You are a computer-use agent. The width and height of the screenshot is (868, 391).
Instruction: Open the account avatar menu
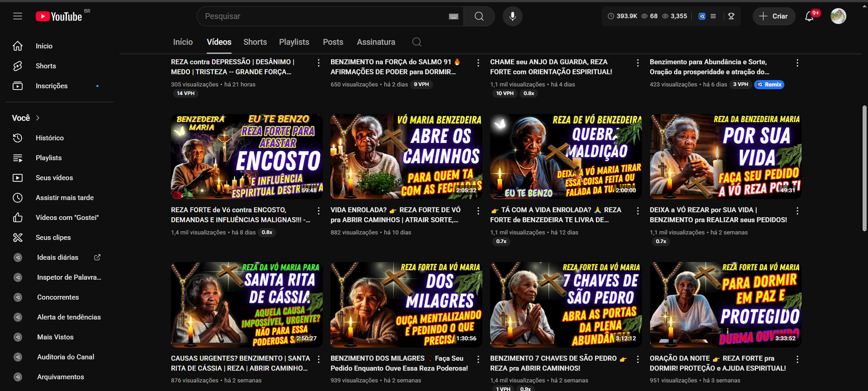(838, 16)
